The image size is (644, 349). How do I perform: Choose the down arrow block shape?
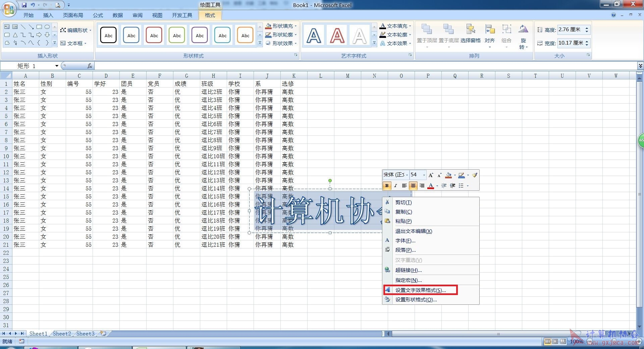(x=47, y=35)
